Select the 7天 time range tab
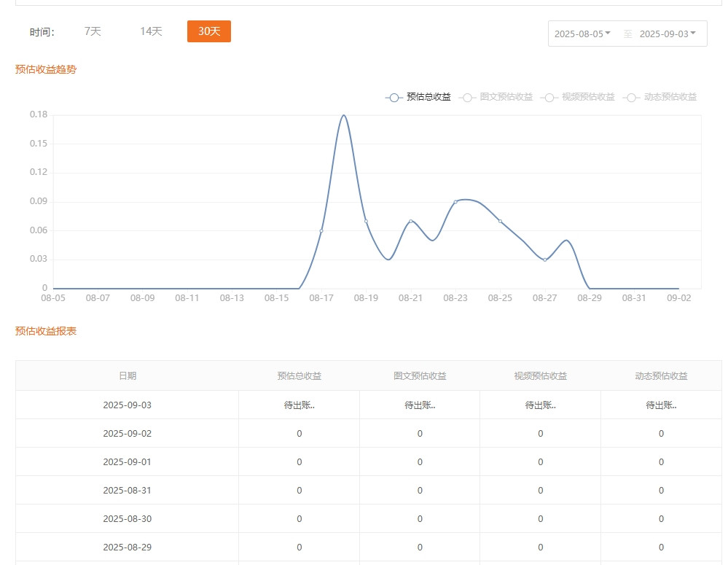This screenshot has width=728, height=565. pyautogui.click(x=93, y=31)
